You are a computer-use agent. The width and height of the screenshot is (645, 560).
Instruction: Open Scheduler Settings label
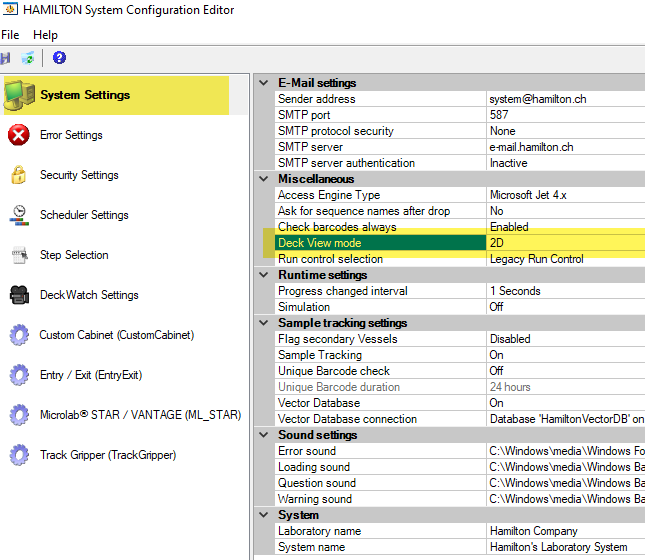(84, 215)
